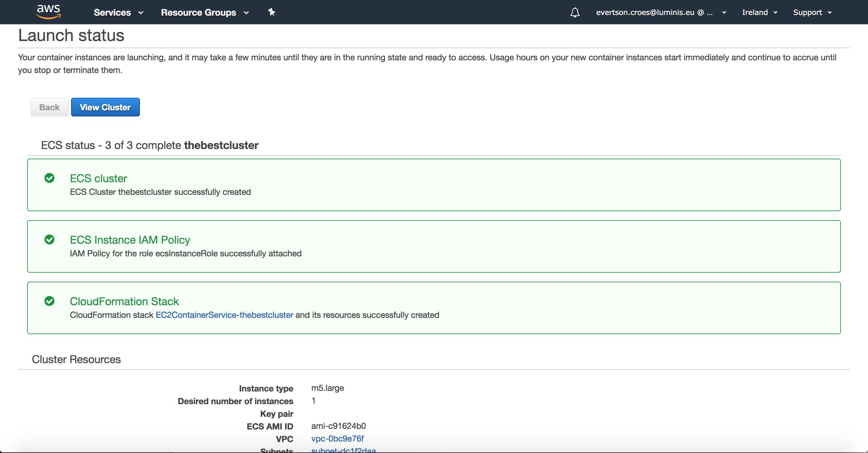Screen dimensions: 868x453
Task: Click green checkmark next to ECS cluster
Action: coord(49,178)
